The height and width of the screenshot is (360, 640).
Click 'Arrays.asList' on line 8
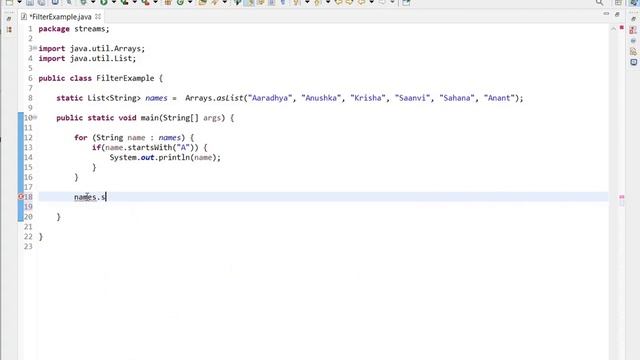(214, 98)
